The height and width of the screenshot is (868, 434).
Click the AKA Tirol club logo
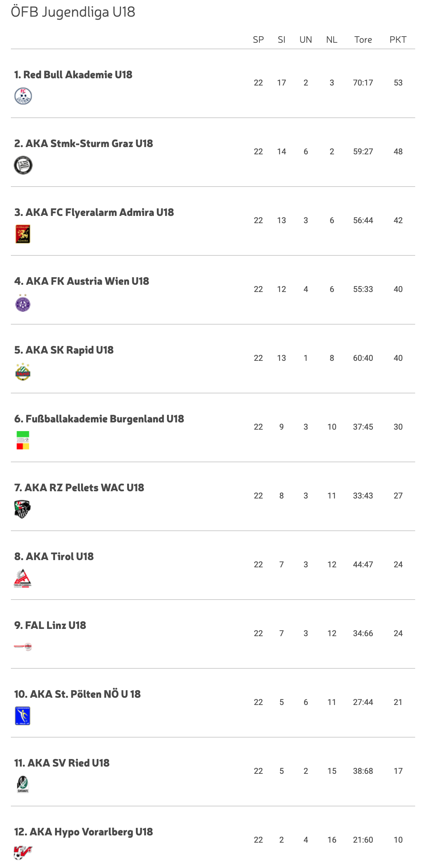(x=23, y=578)
